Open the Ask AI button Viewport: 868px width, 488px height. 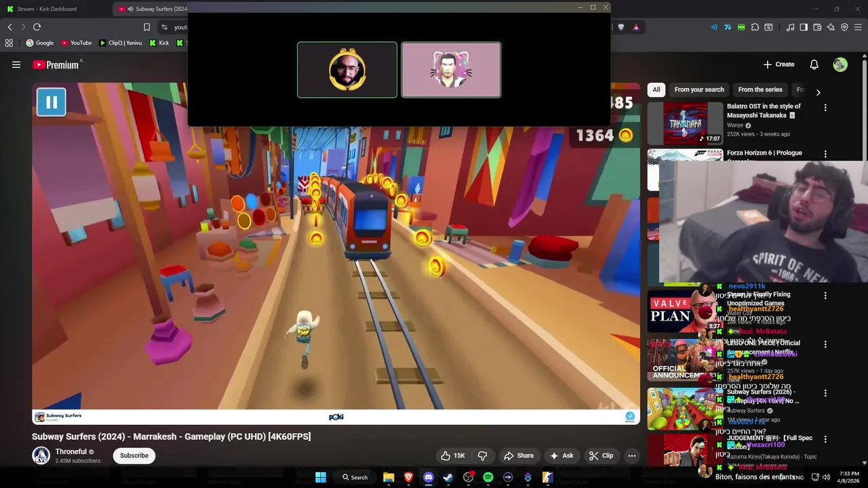(561, 455)
